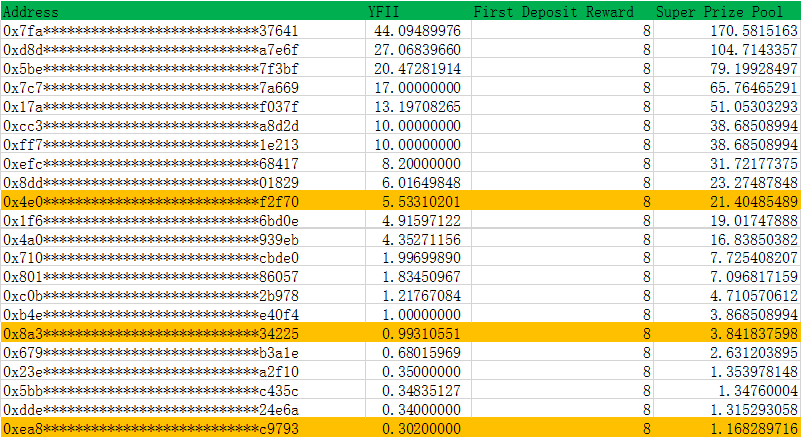The width and height of the screenshot is (802, 438).
Task: Select prize pool value 7.096817159
Action: (754, 277)
